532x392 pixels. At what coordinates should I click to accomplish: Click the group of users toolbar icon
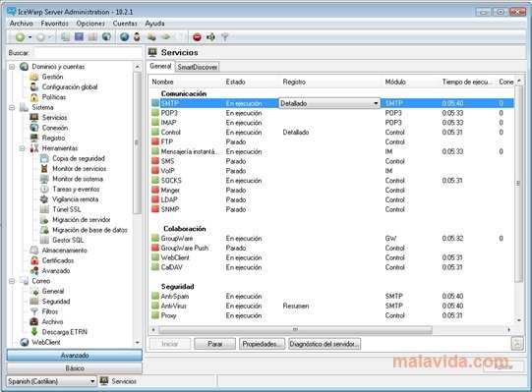coord(151,37)
